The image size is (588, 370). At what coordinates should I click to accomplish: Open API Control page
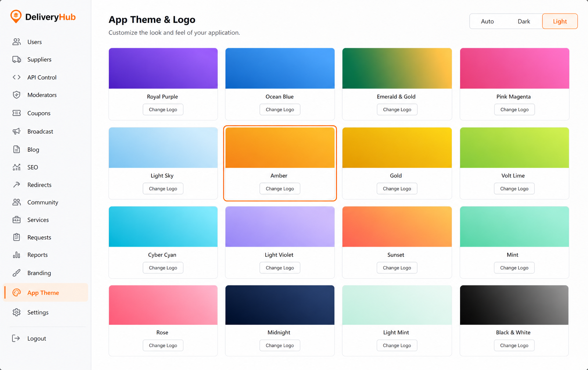(x=42, y=77)
